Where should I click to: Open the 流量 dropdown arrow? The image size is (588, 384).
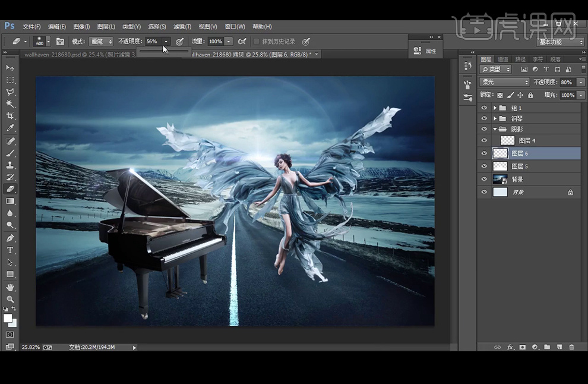pos(229,41)
